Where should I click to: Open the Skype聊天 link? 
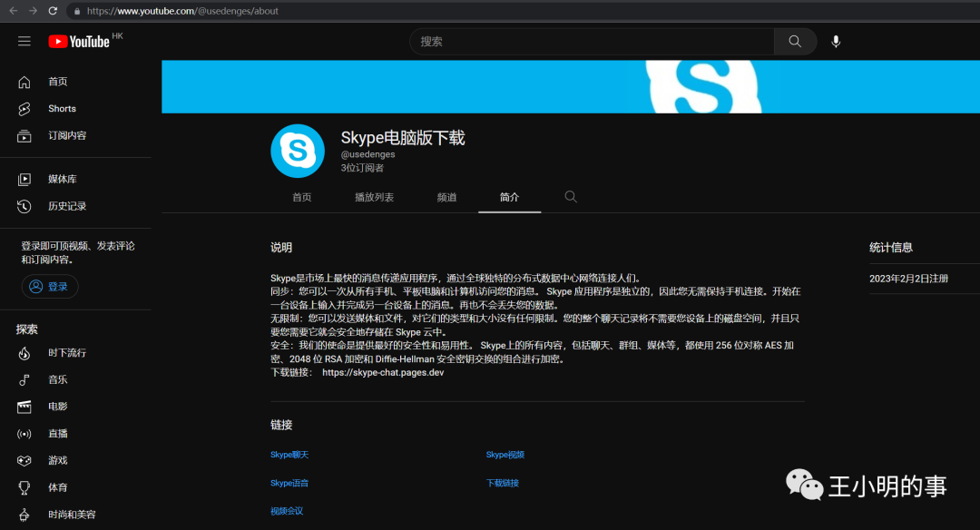click(x=289, y=455)
